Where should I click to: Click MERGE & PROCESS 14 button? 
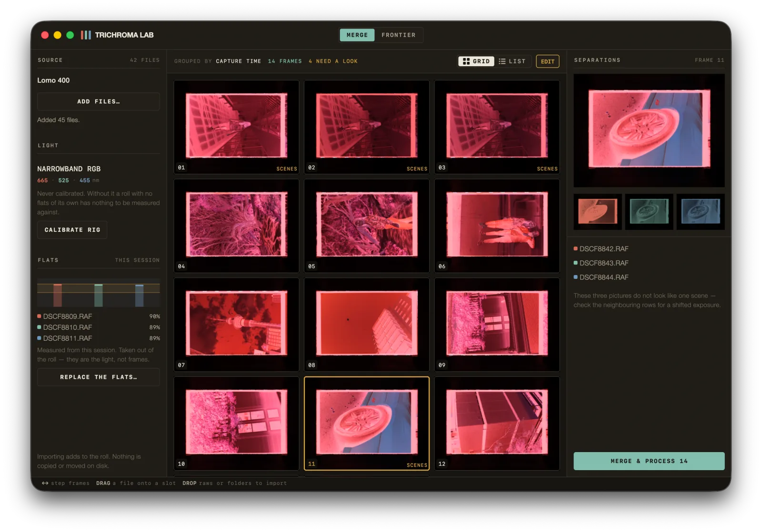coord(649,461)
